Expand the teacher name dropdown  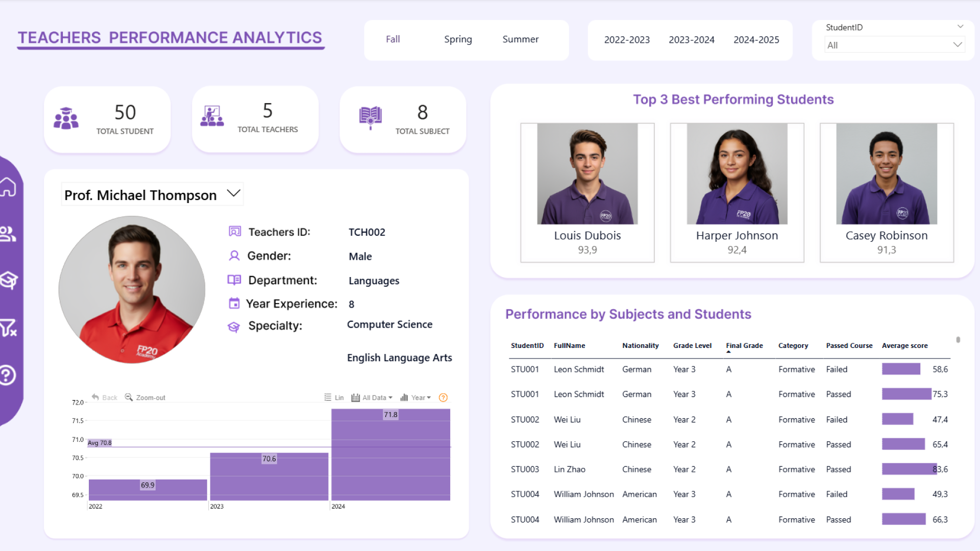234,194
